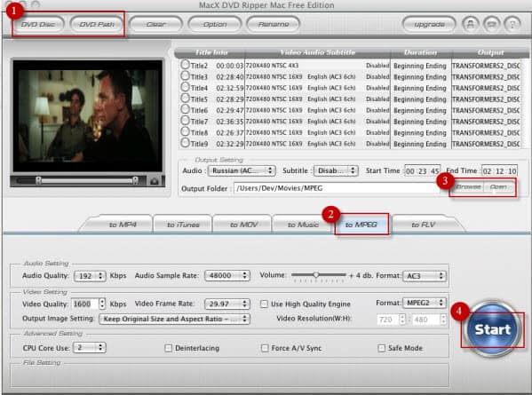532x395 pixels.
Task: Enable Use High Quality Engine checkbox
Action: [x=264, y=304]
